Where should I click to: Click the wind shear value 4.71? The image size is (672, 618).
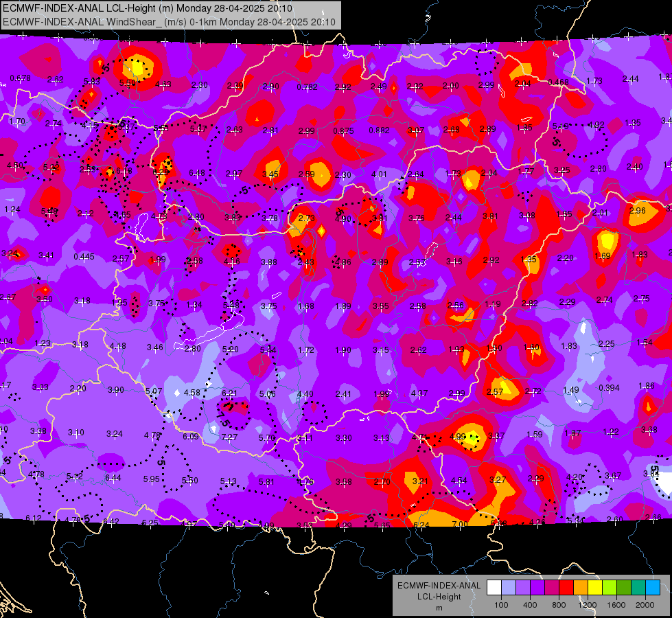coord(420,437)
